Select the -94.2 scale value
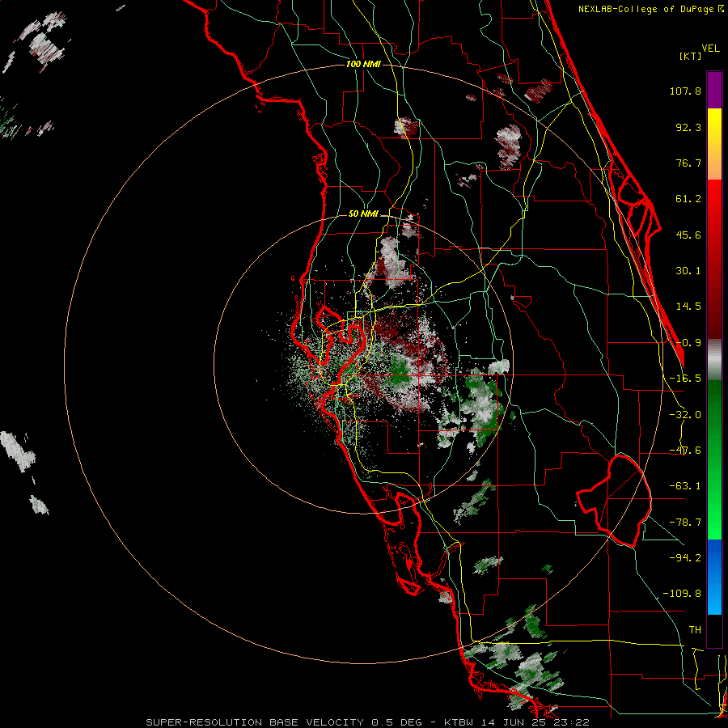Screen dimensions: 728x728 pos(685,557)
